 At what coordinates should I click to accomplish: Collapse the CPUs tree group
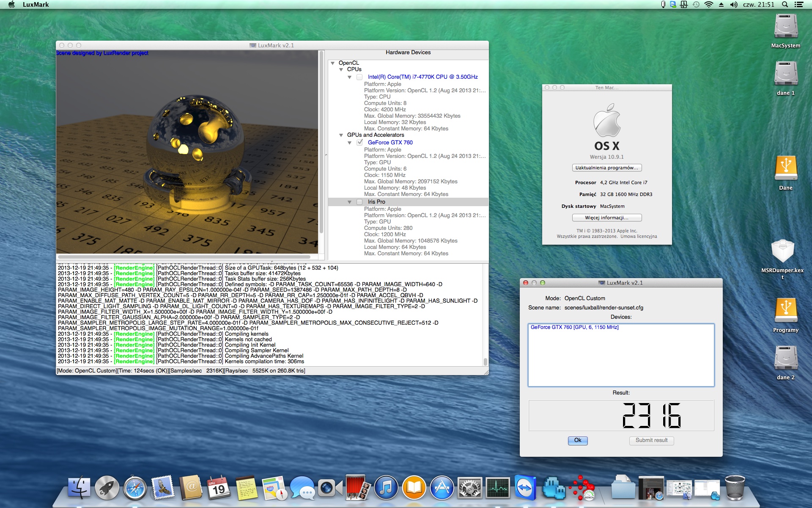[x=341, y=69]
